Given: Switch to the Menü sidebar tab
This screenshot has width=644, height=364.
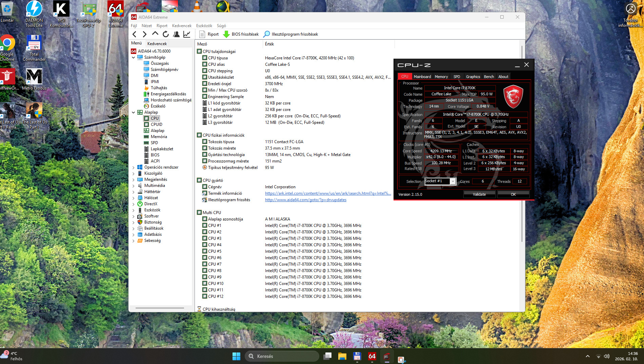Looking at the screenshot, I should (137, 43).
